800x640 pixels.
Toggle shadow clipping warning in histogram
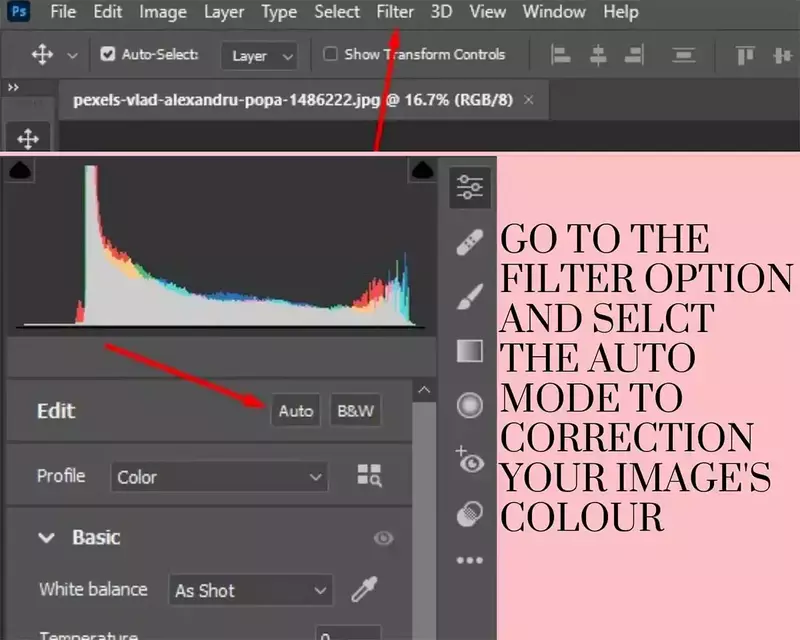pos(20,170)
